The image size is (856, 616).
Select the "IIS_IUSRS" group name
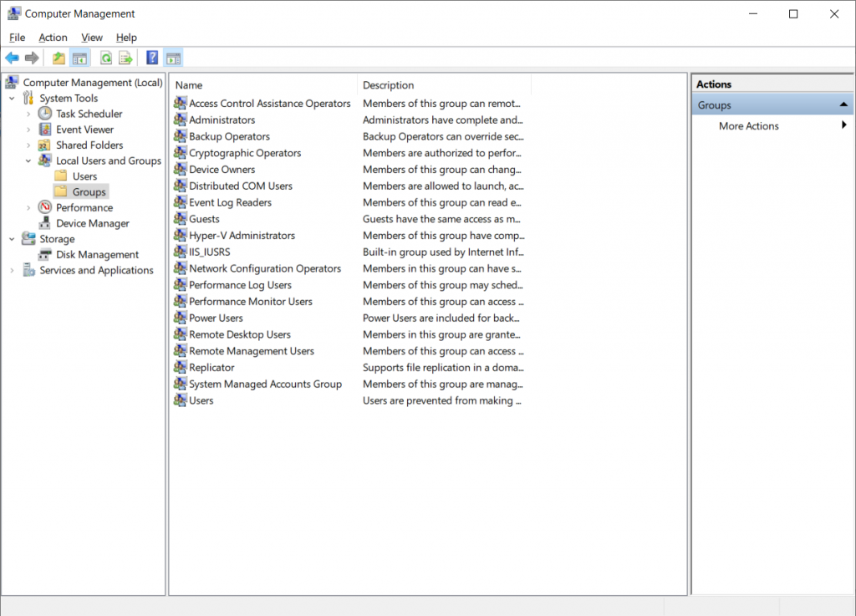pos(210,252)
